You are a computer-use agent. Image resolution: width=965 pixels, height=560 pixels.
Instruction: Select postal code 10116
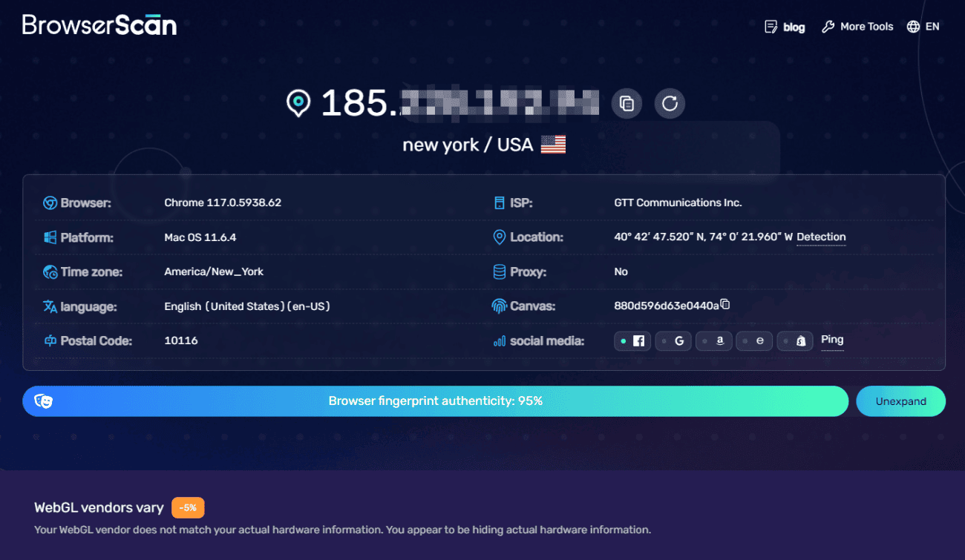(181, 340)
